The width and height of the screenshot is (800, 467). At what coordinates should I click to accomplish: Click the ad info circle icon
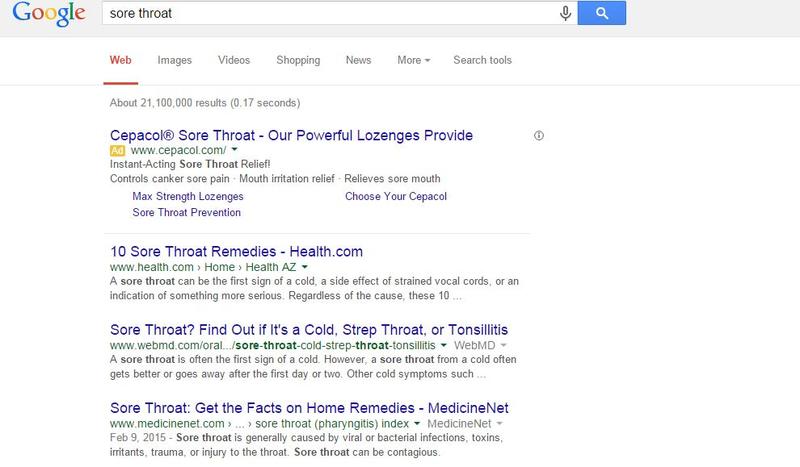(x=539, y=135)
